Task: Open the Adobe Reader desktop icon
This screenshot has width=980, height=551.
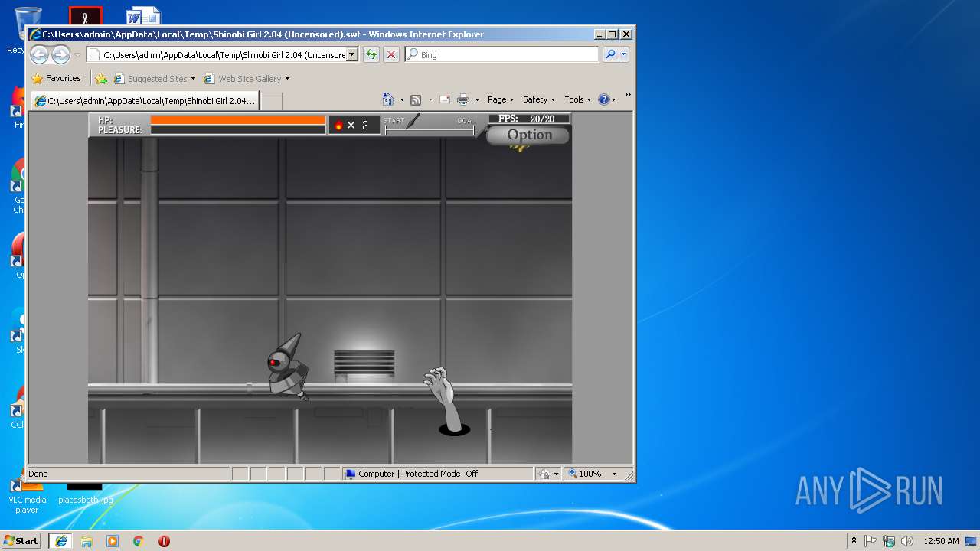Action: [x=85, y=17]
